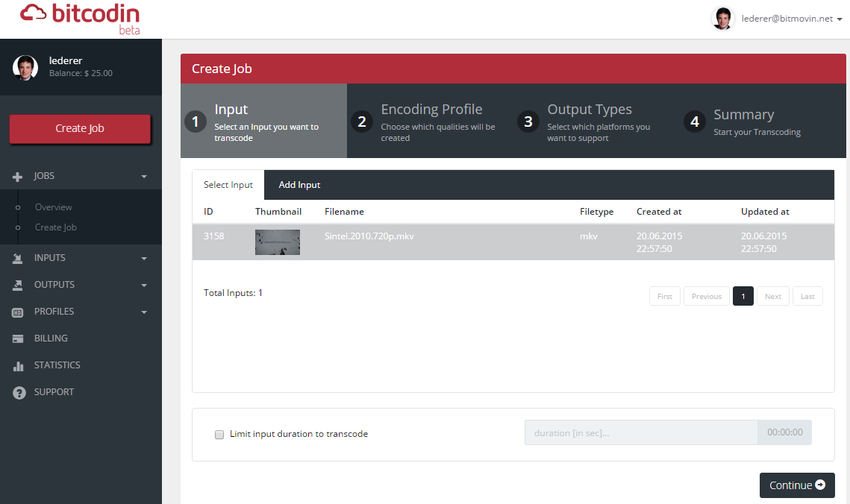
Task: Open the STATISTICS menu item
Action: coord(57,365)
